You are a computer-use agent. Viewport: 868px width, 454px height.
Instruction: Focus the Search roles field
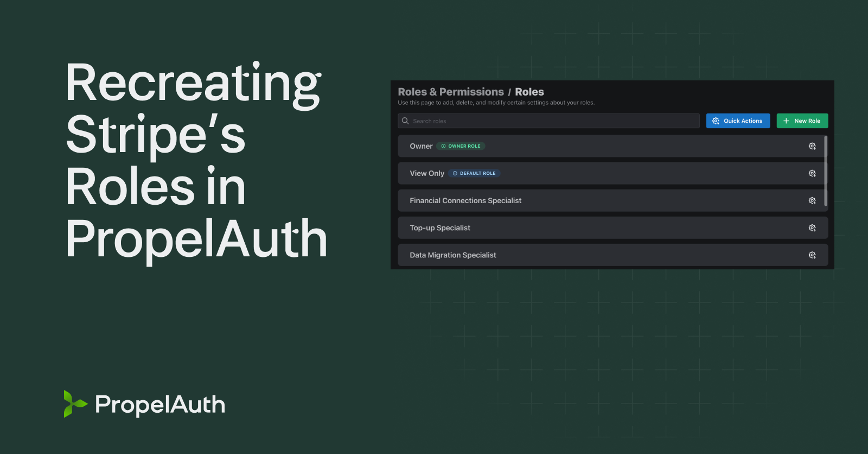coord(548,121)
